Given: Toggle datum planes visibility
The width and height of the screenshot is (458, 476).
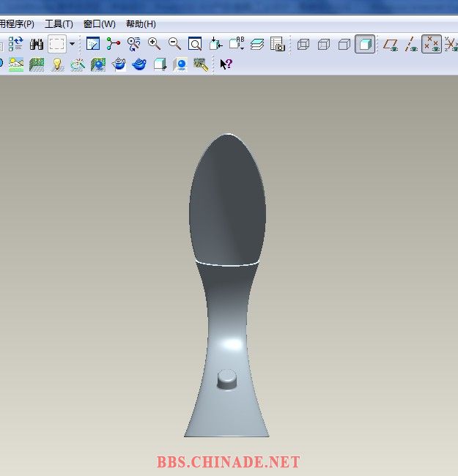Looking at the screenshot, I should coord(391,44).
